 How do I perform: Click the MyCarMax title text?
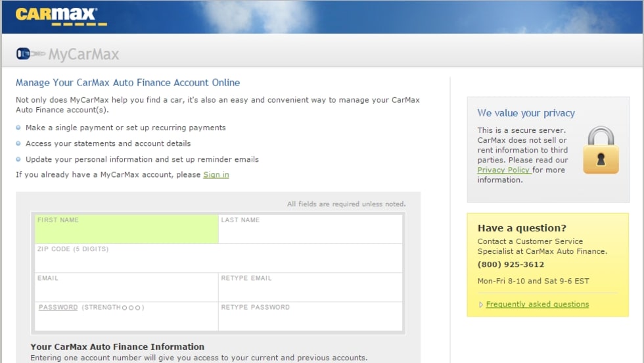pyautogui.click(x=83, y=54)
